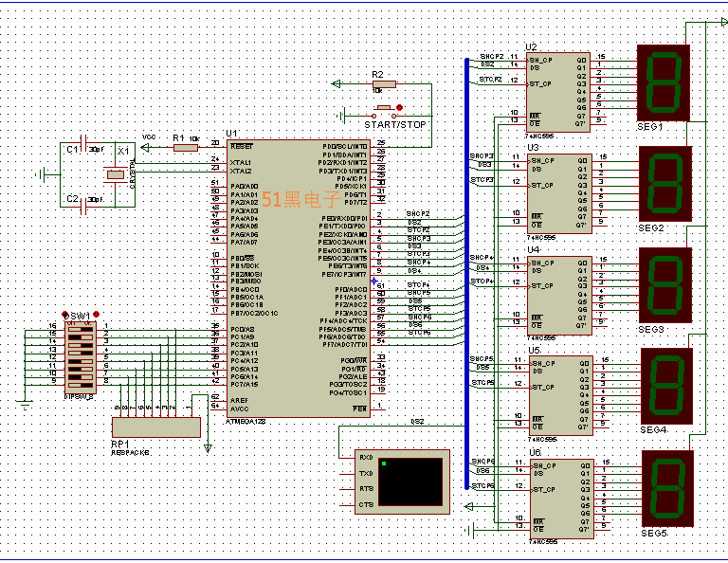The width and height of the screenshot is (728, 563).
Task: Click the RESET pin label on U1
Action: (x=242, y=147)
